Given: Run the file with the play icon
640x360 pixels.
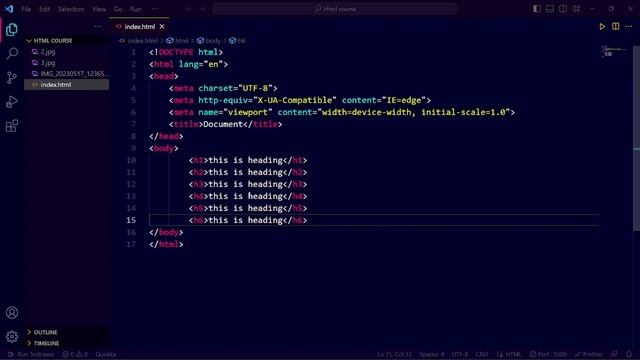Looking at the screenshot, I should click(x=602, y=27).
